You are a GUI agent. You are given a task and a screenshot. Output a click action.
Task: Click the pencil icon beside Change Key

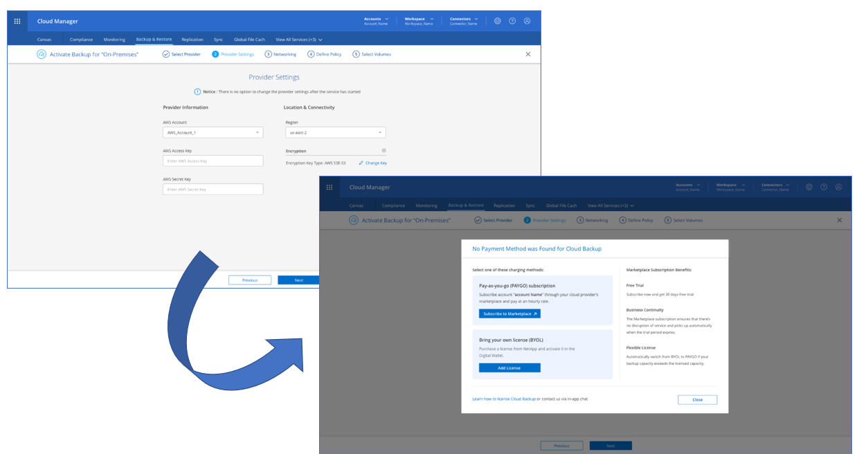pyautogui.click(x=361, y=163)
